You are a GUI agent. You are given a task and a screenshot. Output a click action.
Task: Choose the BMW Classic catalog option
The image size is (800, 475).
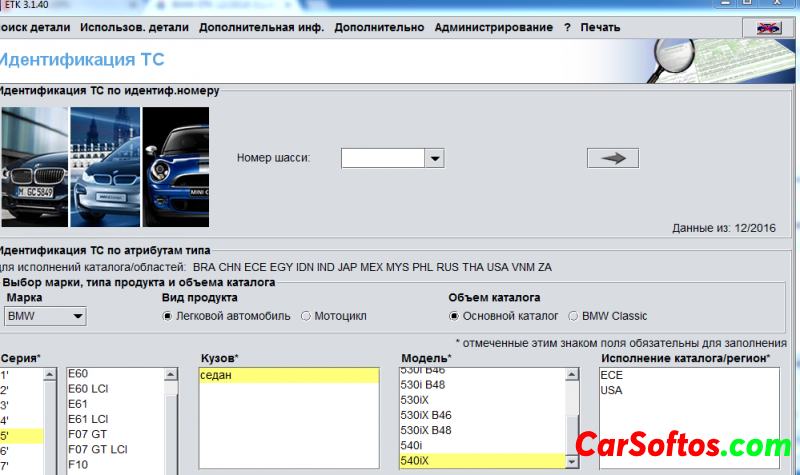click(574, 316)
